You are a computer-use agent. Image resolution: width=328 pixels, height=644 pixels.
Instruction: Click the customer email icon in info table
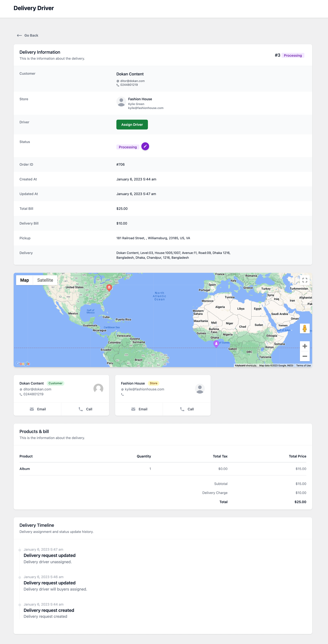point(118,81)
